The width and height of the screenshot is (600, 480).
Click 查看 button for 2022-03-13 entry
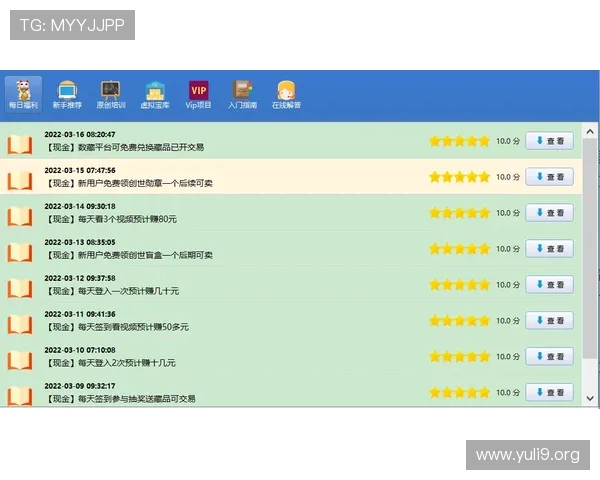549,249
